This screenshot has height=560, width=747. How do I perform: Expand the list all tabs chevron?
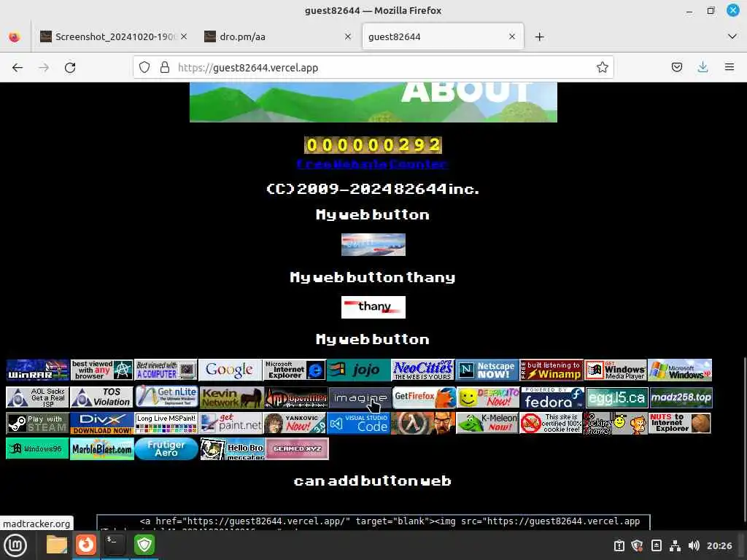[732, 36]
